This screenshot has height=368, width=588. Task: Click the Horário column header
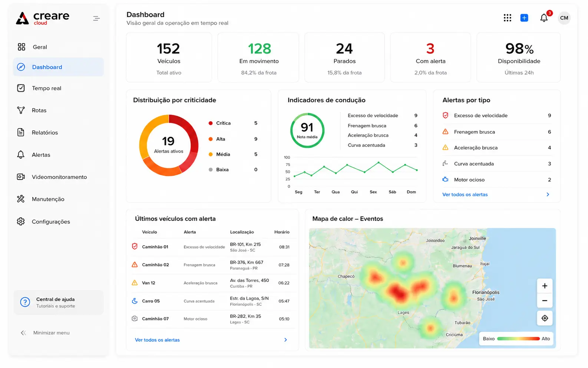coord(282,232)
